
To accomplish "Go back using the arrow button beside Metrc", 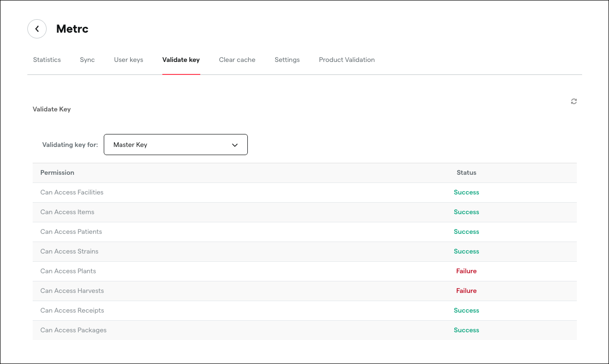I will [x=37, y=29].
